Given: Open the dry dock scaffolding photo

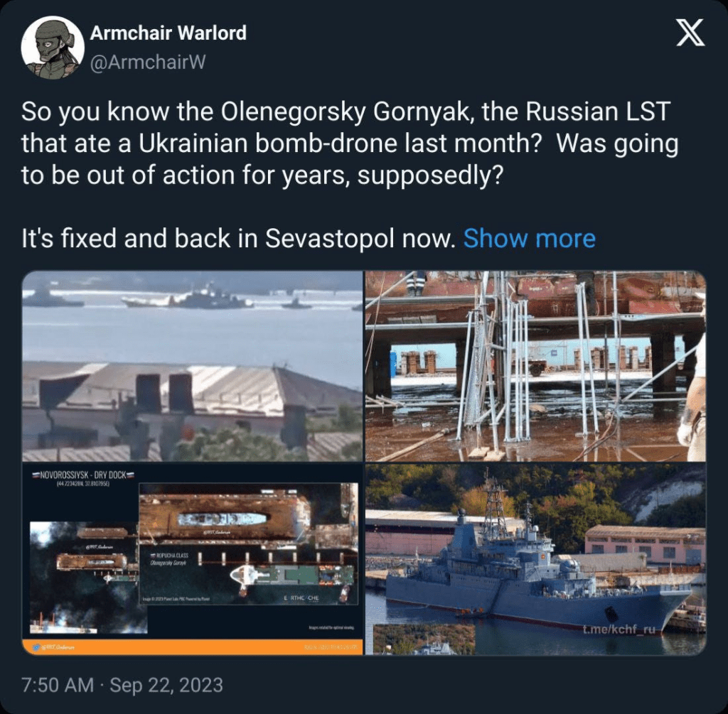Looking at the screenshot, I should (x=535, y=366).
